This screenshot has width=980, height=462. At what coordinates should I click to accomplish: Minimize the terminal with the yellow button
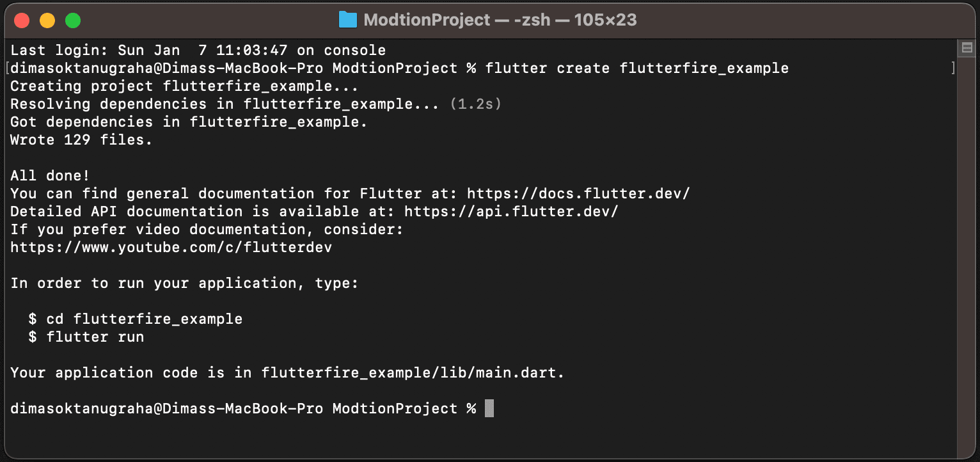click(x=48, y=20)
